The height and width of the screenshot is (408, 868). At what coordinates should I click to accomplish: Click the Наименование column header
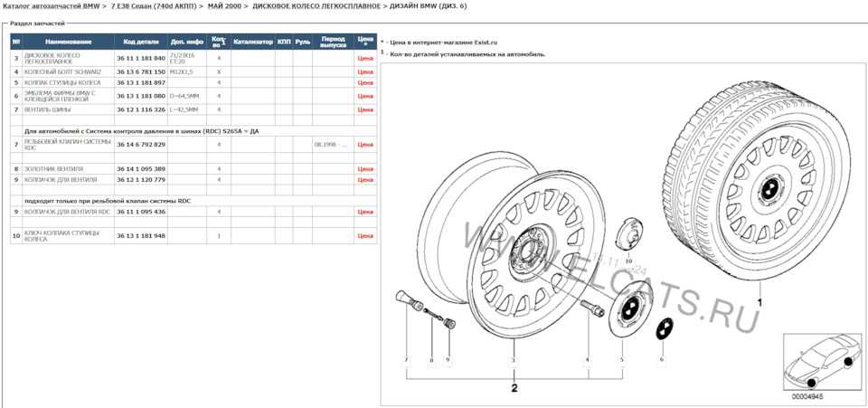68,43
